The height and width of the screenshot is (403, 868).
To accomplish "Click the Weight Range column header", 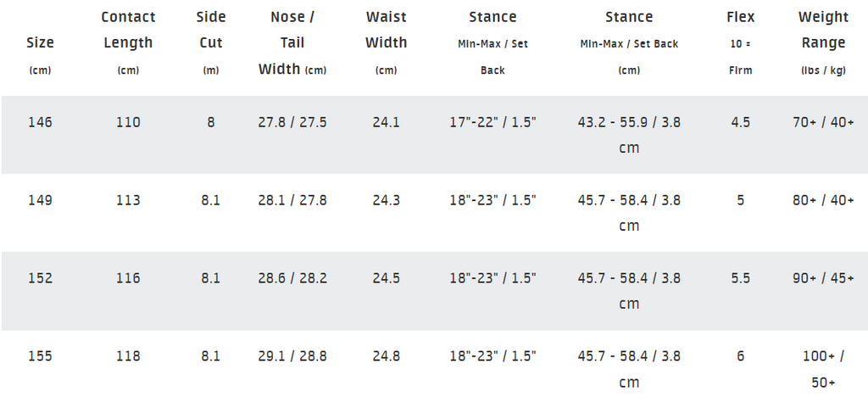I will [823, 42].
